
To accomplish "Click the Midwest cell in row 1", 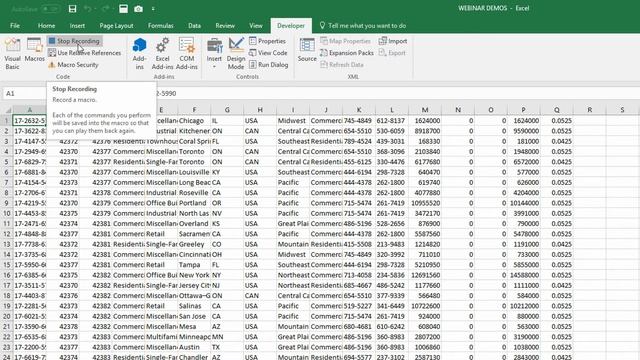I will click(293, 121).
